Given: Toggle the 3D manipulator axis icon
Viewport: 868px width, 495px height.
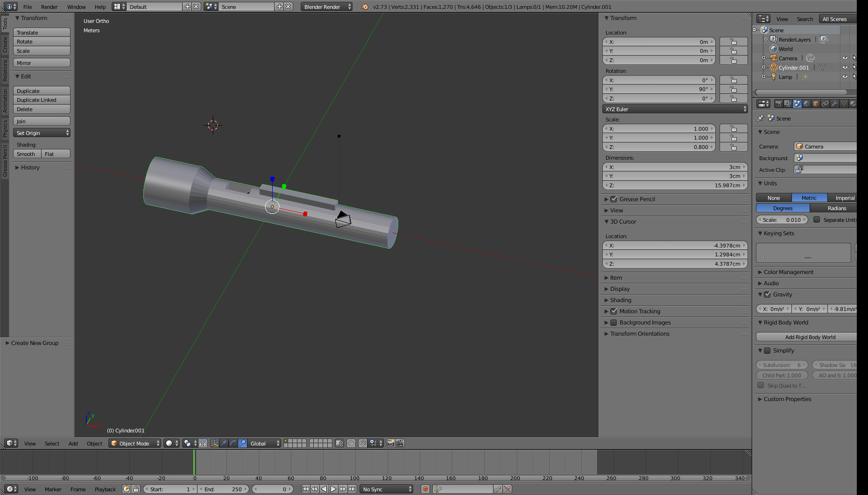Looking at the screenshot, I should pos(214,443).
